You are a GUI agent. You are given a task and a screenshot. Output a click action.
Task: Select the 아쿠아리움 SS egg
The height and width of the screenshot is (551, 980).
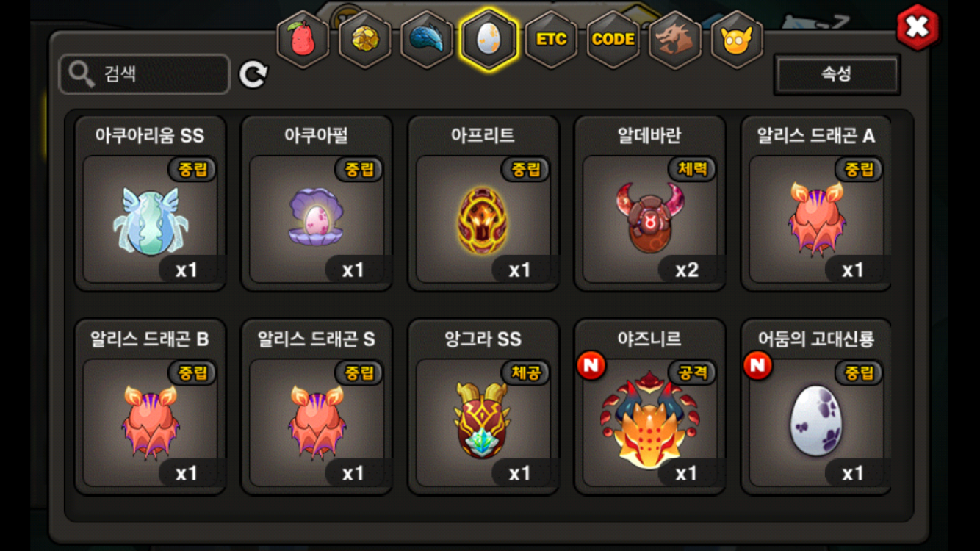click(150, 204)
